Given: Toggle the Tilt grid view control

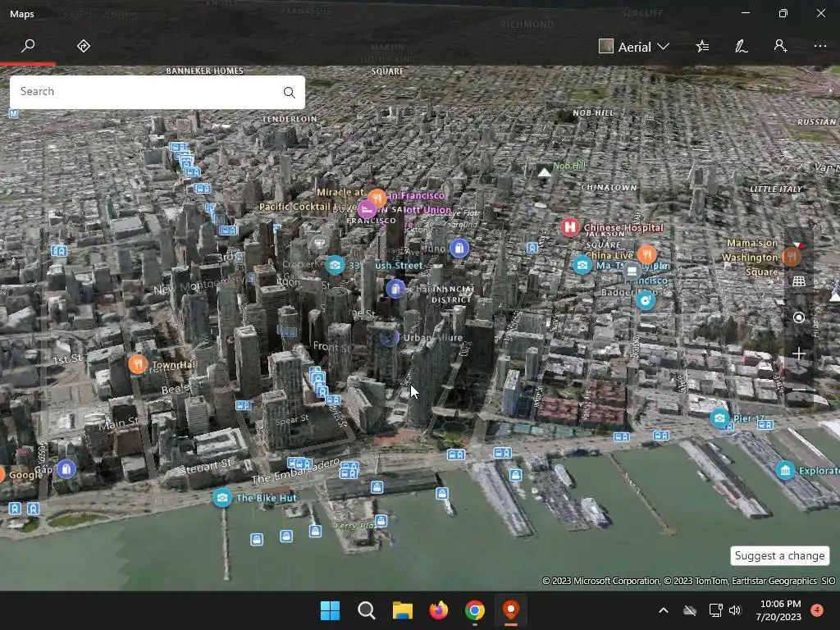Looking at the screenshot, I should point(799,281).
